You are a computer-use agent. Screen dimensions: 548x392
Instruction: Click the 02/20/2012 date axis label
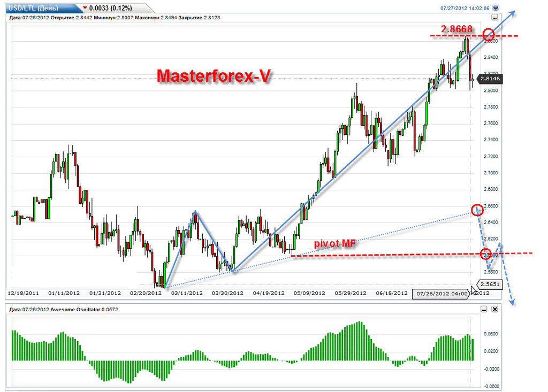point(146,293)
